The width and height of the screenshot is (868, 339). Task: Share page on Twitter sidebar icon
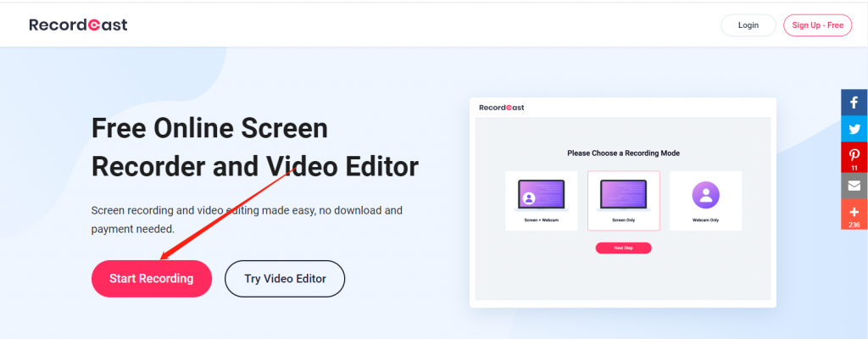[x=854, y=129]
